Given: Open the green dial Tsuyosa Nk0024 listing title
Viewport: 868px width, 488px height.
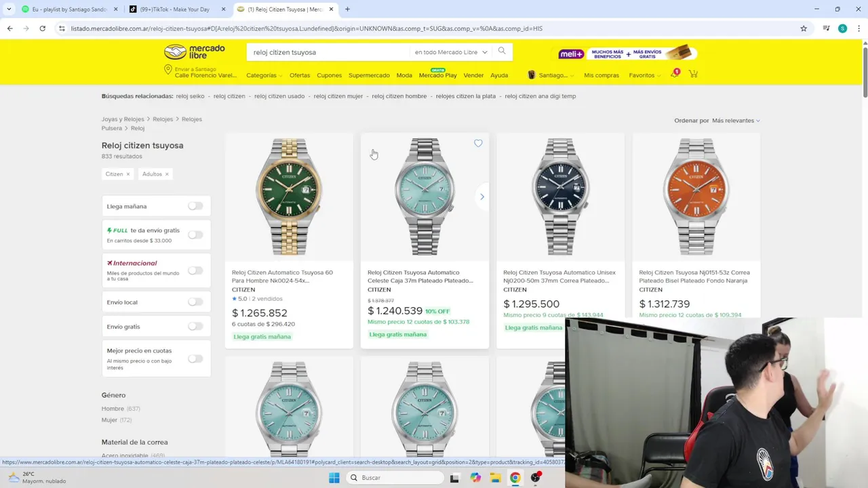Looking at the screenshot, I should 283,277.
